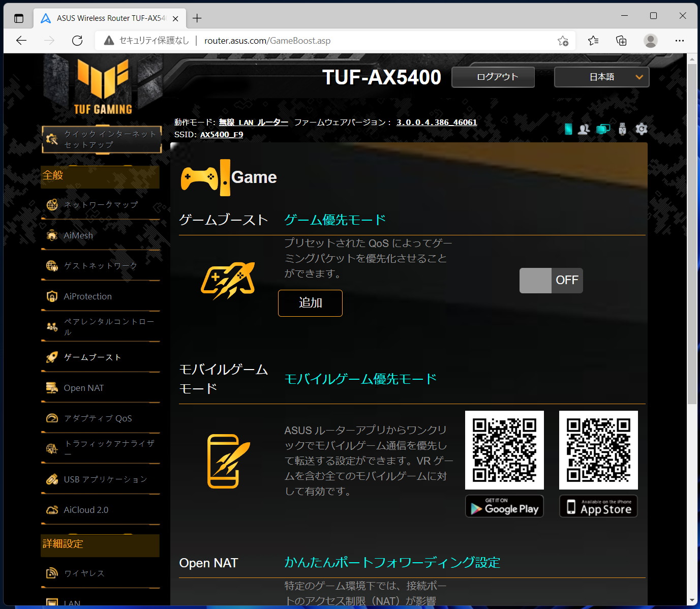Click the guest network users status icon
Viewport: 700px width, 609px height.
(584, 129)
